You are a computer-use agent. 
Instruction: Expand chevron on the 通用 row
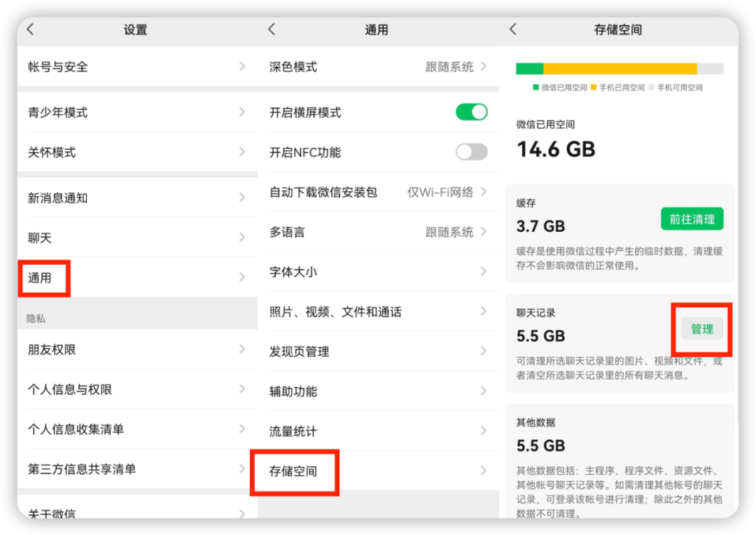coord(242,277)
